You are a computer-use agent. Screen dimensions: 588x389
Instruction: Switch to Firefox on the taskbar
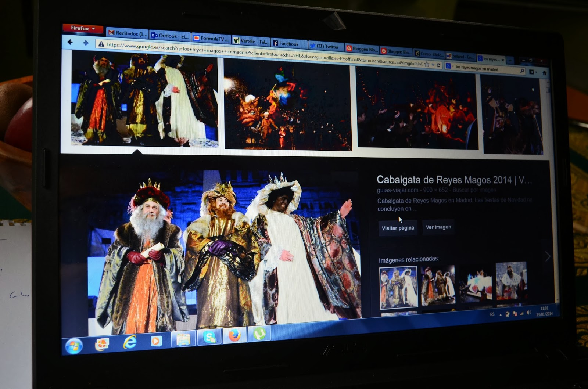(x=234, y=335)
